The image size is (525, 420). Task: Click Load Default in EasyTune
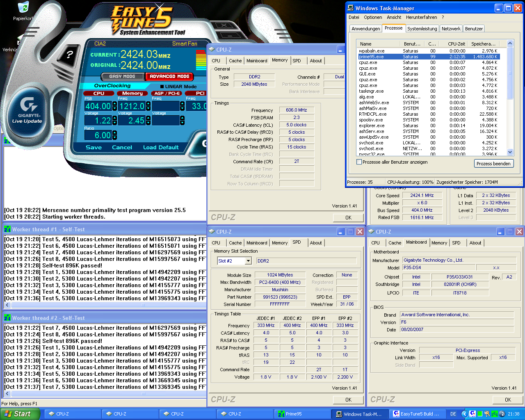(161, 147)
